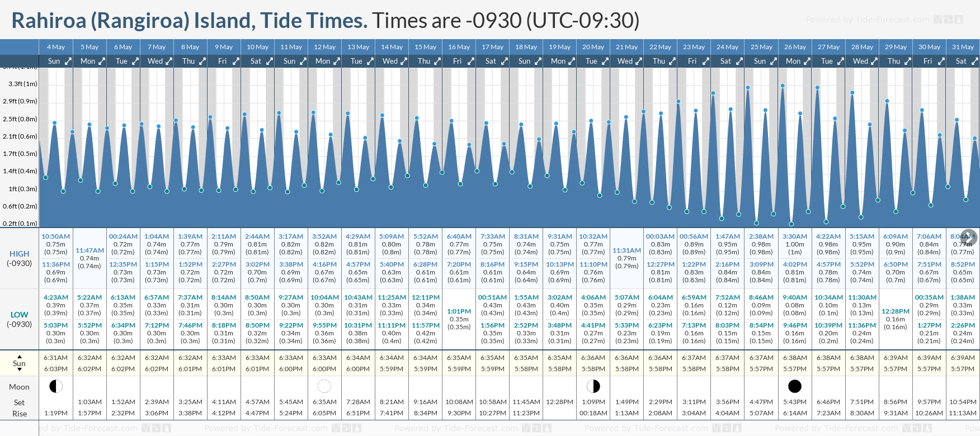The height and width of the screenshot is (436, 980).
Task: Click the last quarter moon icon on 20 May
Action: (593, 386)
